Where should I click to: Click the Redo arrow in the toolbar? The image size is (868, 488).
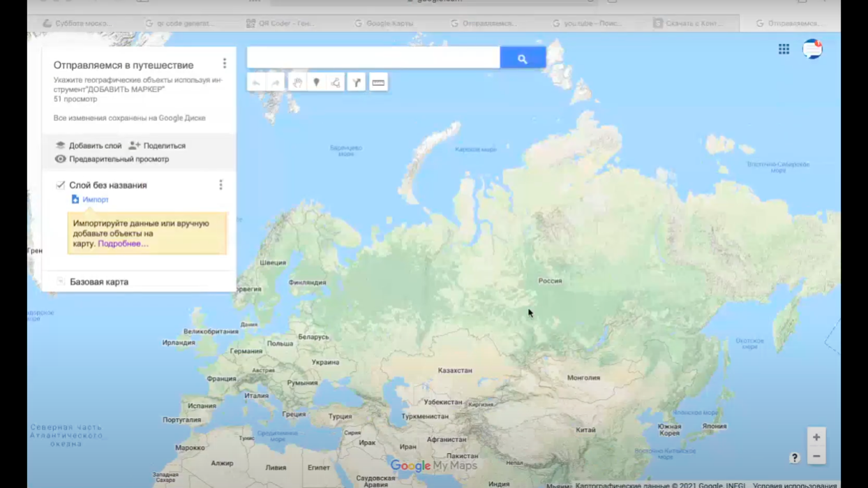[276, 83]
